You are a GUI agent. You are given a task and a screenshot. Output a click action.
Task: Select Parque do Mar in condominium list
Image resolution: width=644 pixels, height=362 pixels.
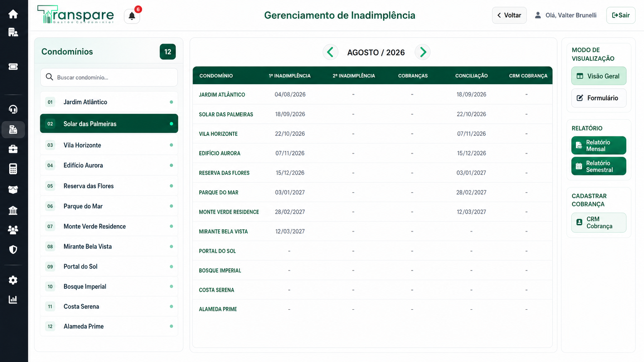coord(109,206)
